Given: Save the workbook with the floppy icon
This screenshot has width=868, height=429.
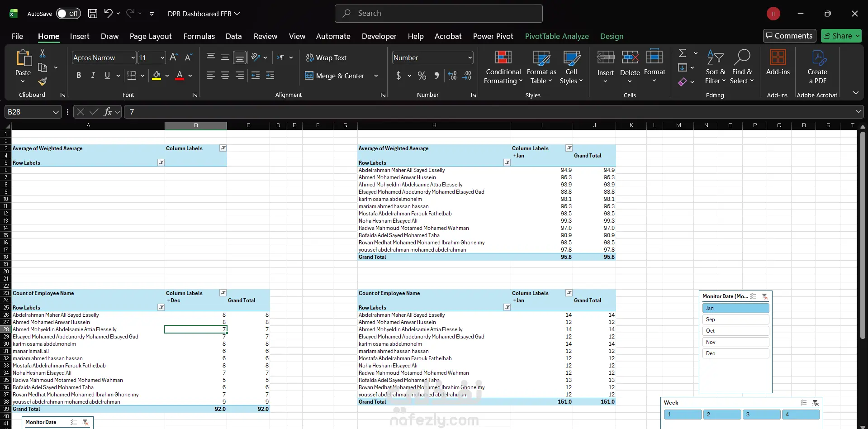Looking at the screenshot, I should tap(92, 14).
